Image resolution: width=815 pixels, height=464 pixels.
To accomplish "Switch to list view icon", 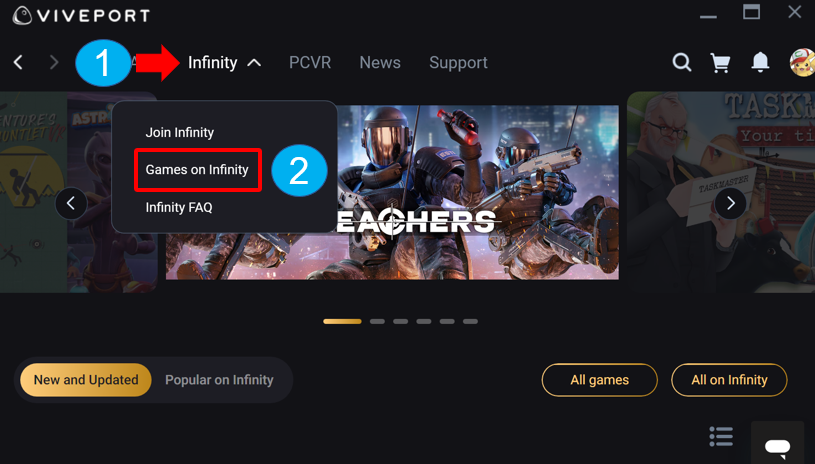I will tap(721, 436).
